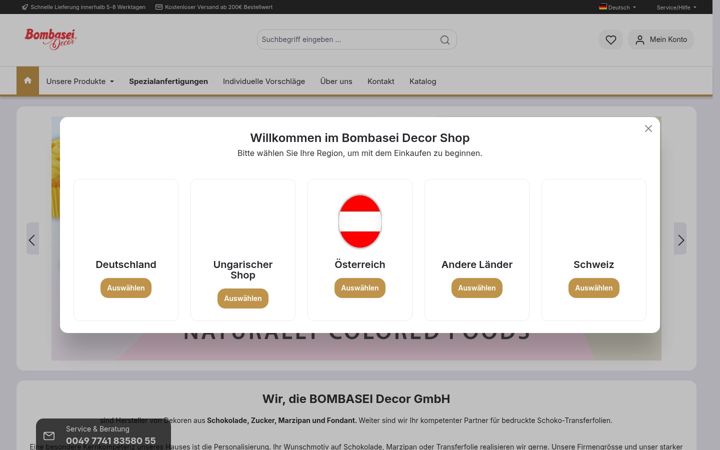Focus the Suchbegriff eingeben search field

point(356,40)
